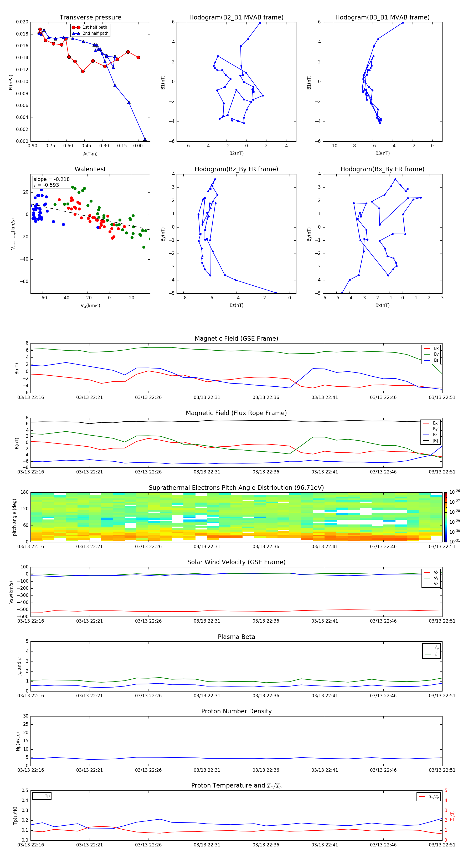Image resolution: width=473 pixels, height=868 pixels.
Task: Click the 'B3(nT)' x-axis label
Action: [382, 153]
